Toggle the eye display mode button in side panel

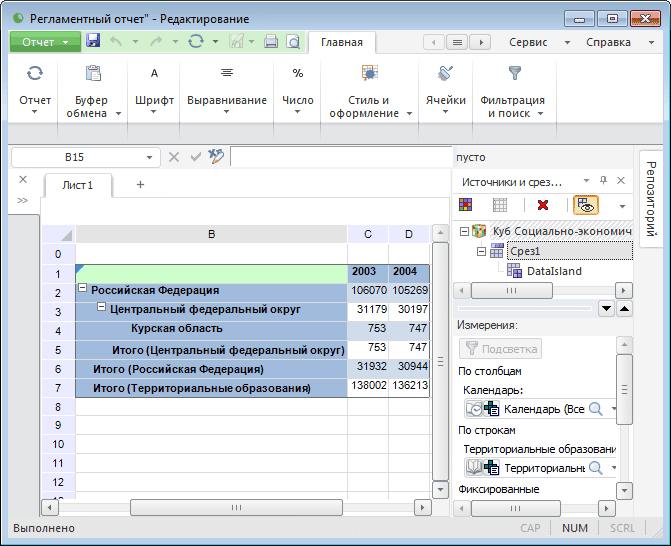585,205
